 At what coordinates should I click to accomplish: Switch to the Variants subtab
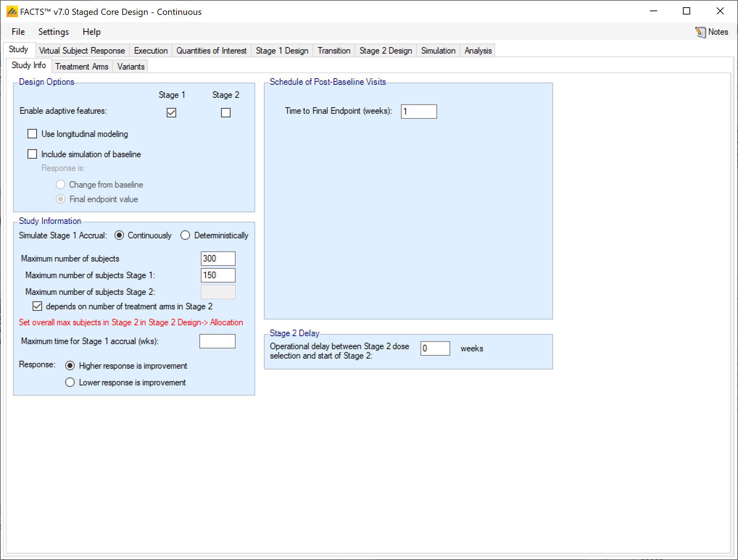click(130, 67)
